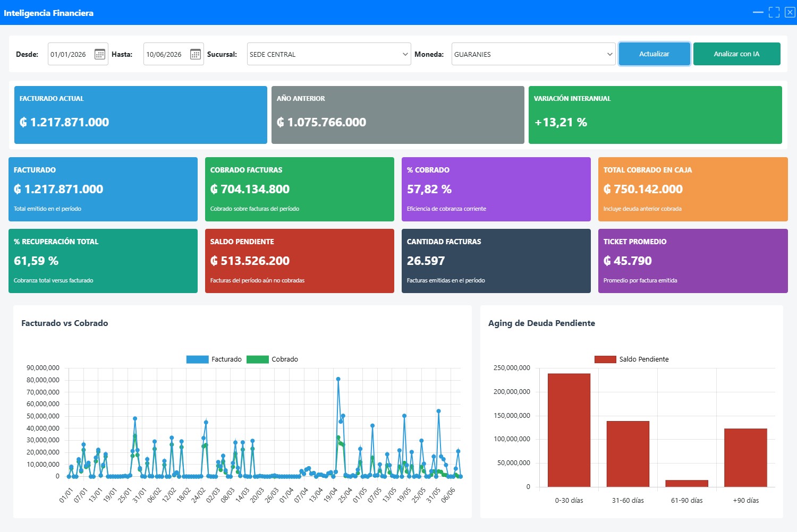Open the Saldo Pendiente red card
797x532 pixels.
point(300,261)
